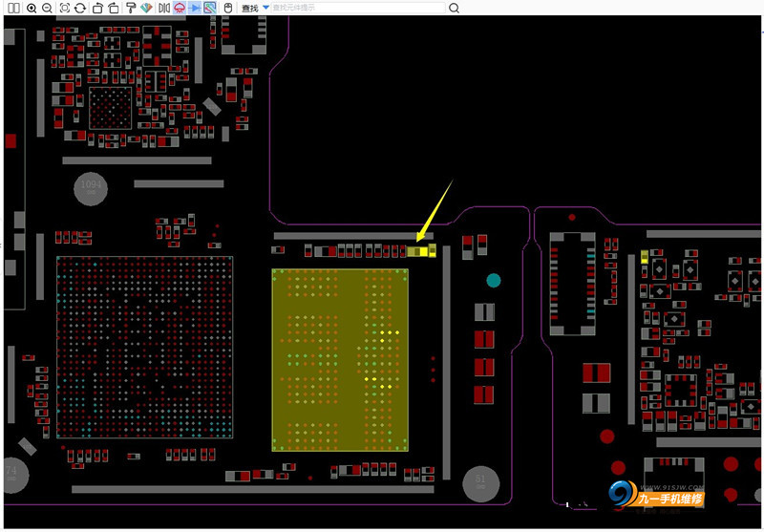764x532 pixels.
Task: Rotate board right using second rotate icon
Action: (x=114, y=8)
